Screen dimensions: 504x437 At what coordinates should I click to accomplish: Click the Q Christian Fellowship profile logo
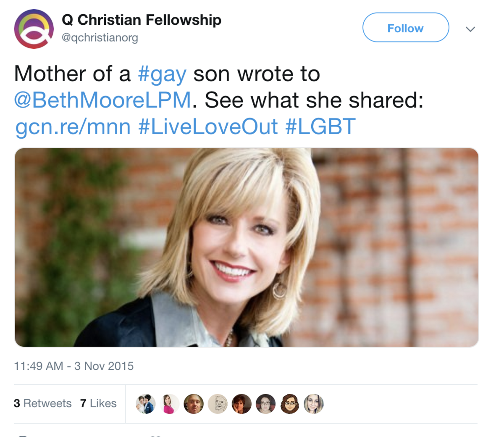click(x=34, y=29)
